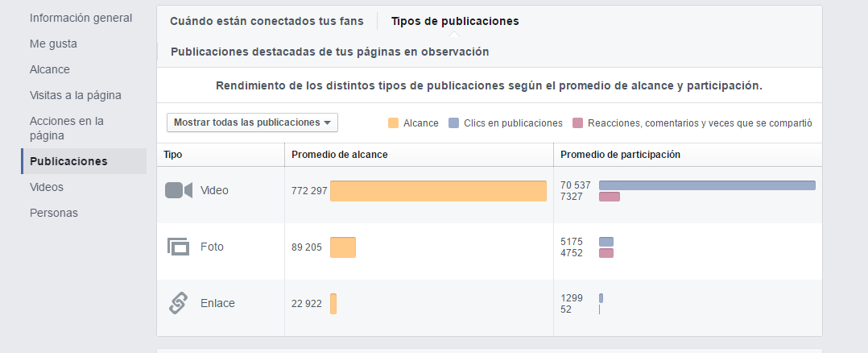Click the orange Alcance legend swatch
Image resolution: width=868 pixels, height=353 pixels.
pyautogui.click(x=393, y=123)
